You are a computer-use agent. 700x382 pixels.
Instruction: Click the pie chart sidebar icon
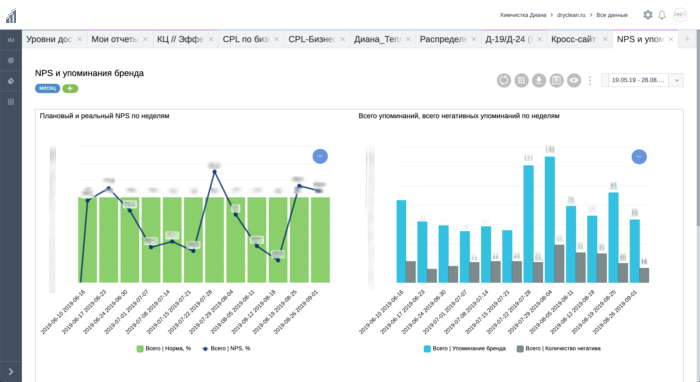pyautogui.click(x=11, y=81)
